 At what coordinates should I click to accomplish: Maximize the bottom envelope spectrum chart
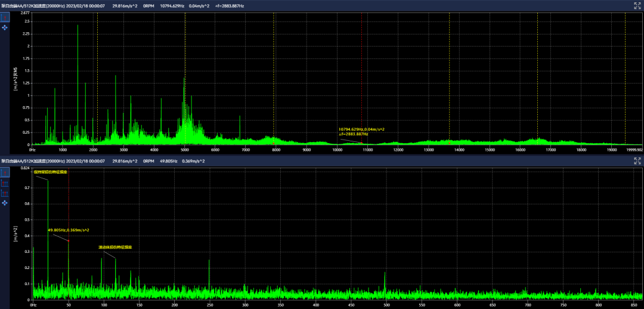637,161
